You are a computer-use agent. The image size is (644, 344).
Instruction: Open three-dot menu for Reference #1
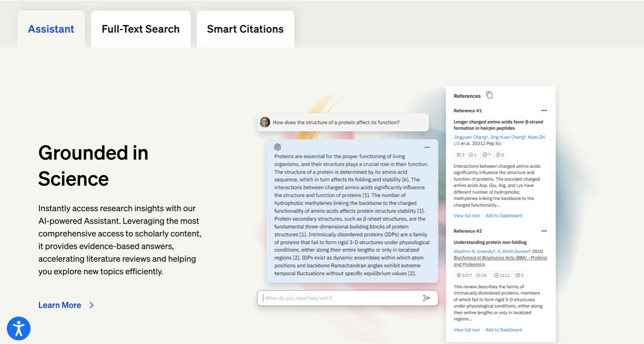544,110
